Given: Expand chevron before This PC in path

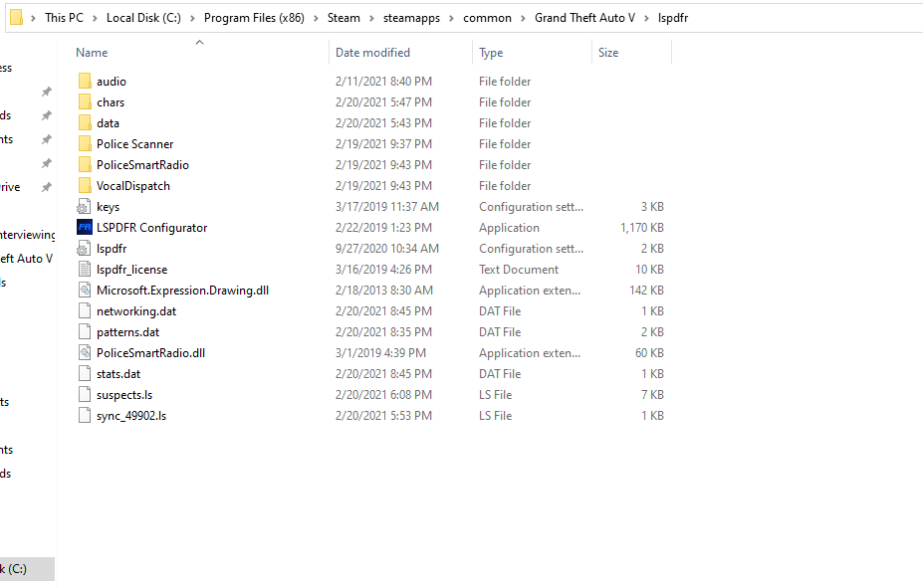Looking at the screenshot, I should click(34, 18).
